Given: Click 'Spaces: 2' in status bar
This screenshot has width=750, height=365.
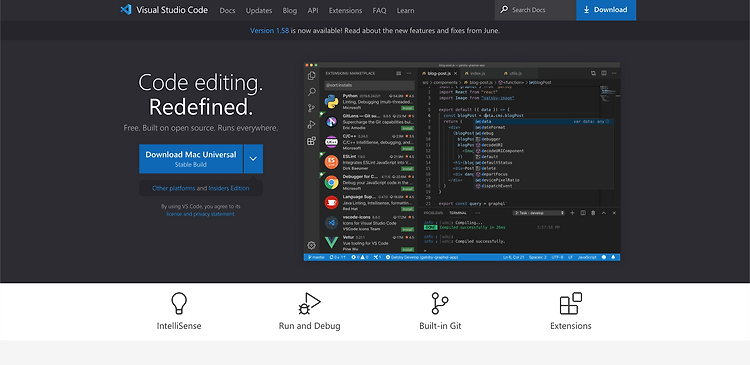Looking at the screenshot, I should [538, 257].
